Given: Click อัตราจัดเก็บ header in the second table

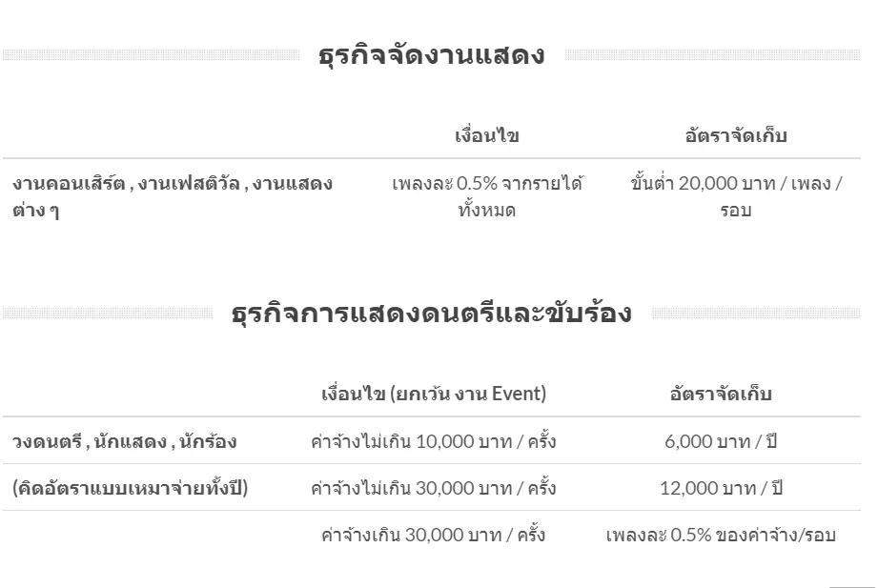Looking at the screenshot, I should click(721, 394).
